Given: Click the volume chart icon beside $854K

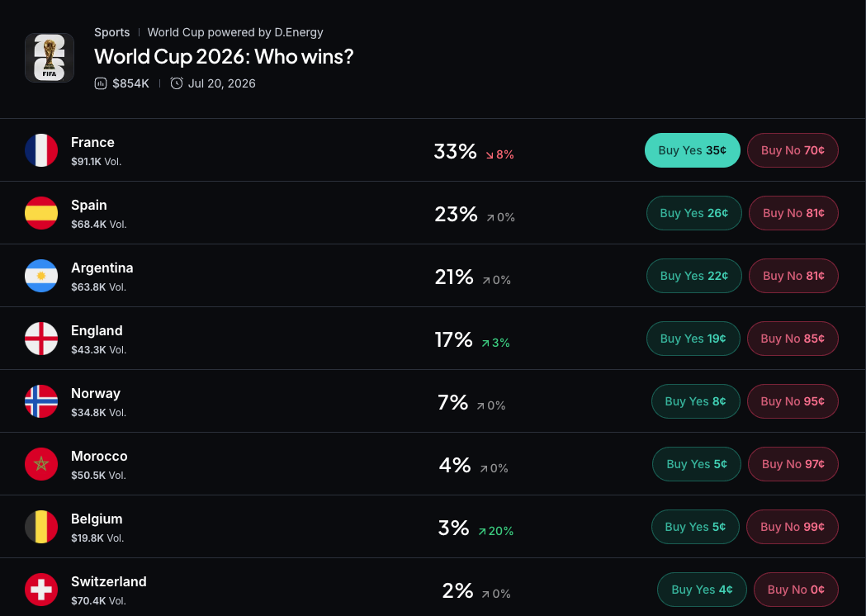Looking at the screenshot, I should click(x=101, y=83).
